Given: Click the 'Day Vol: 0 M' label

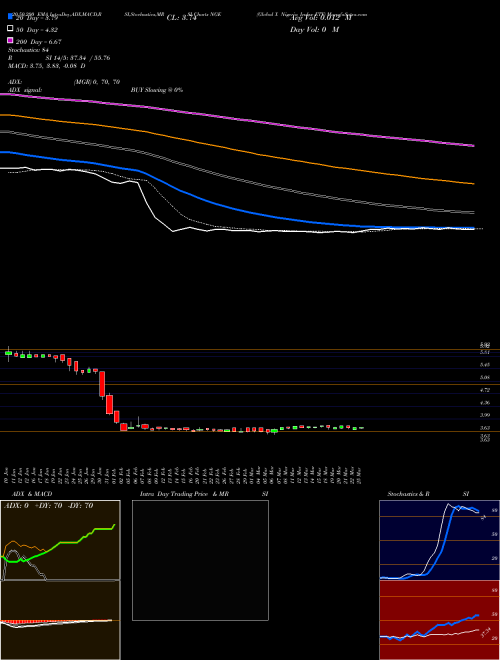Looking at the screenshot, I should (314, 30).
